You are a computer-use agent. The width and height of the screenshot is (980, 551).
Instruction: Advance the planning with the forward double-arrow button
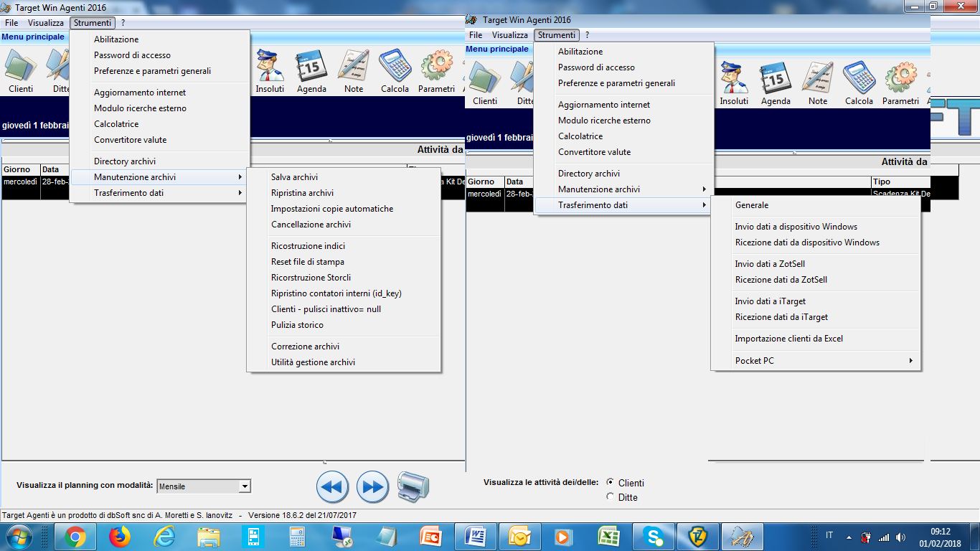372,487
